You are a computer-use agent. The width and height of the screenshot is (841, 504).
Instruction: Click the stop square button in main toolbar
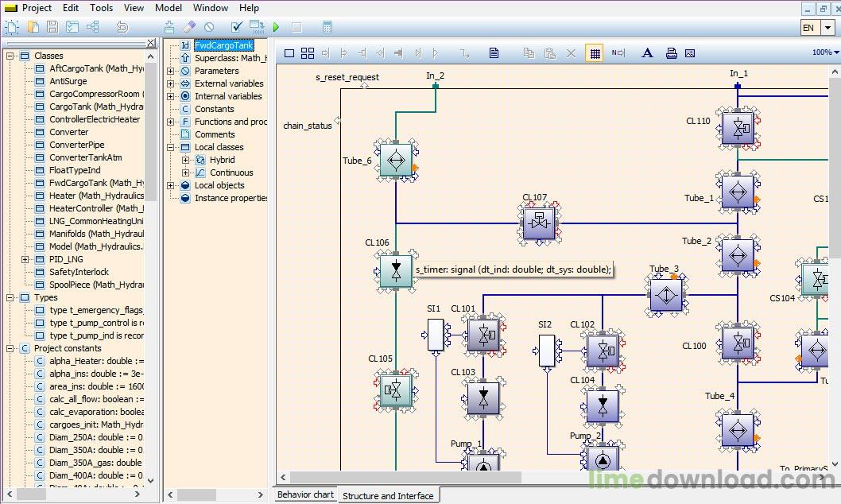tap(296, 27)
